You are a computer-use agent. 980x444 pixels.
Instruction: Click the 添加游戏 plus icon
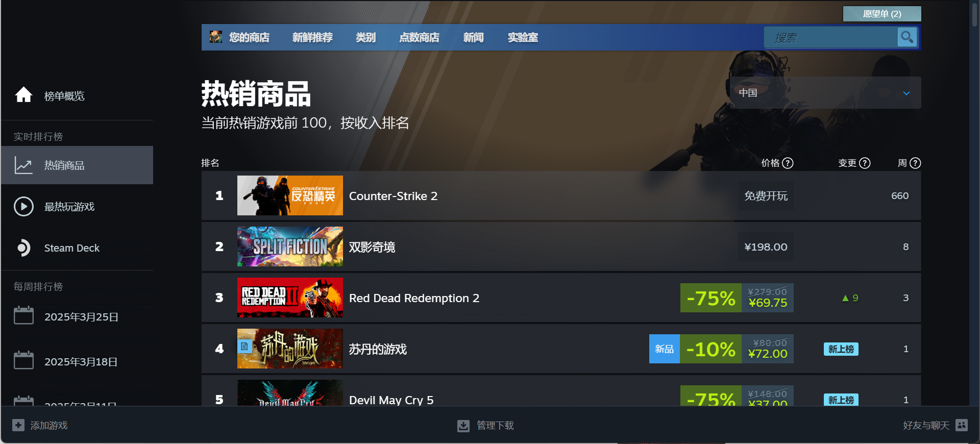click(x=18, y=425)
